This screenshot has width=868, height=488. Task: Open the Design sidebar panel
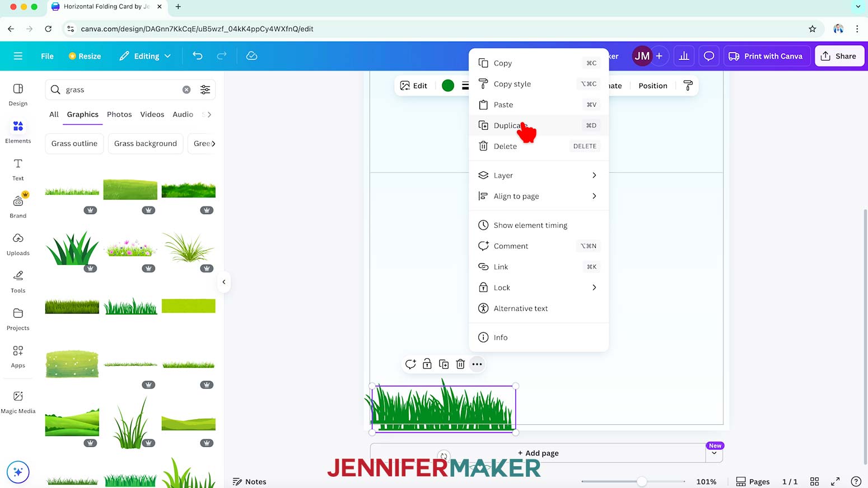click(18, 95)
